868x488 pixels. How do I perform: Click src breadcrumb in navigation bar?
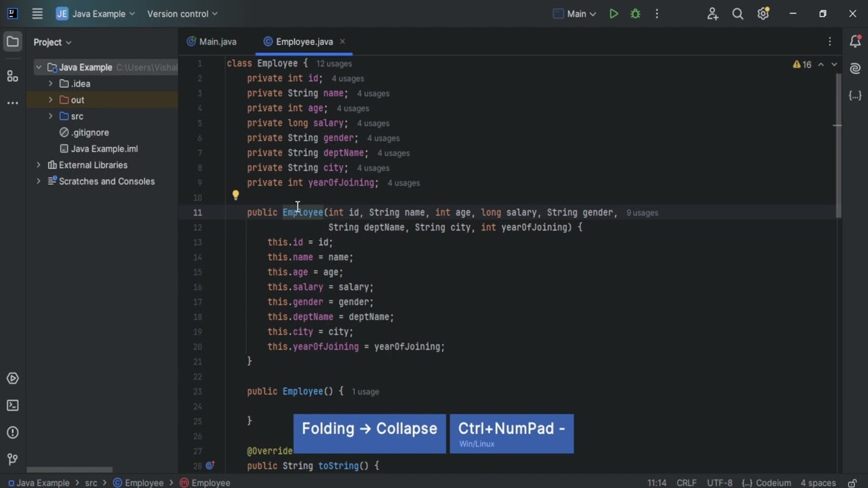point(91,483)
